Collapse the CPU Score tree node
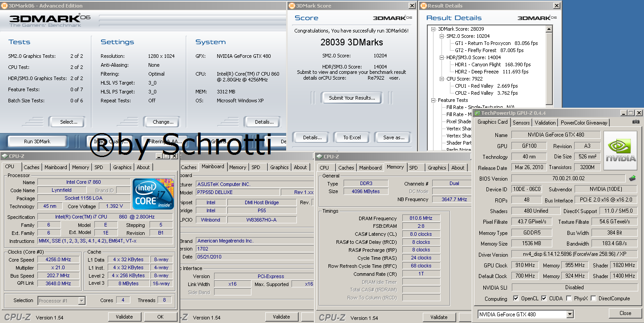Image resolution: width=644 pixels, height=323 pixels. (442, 79)
